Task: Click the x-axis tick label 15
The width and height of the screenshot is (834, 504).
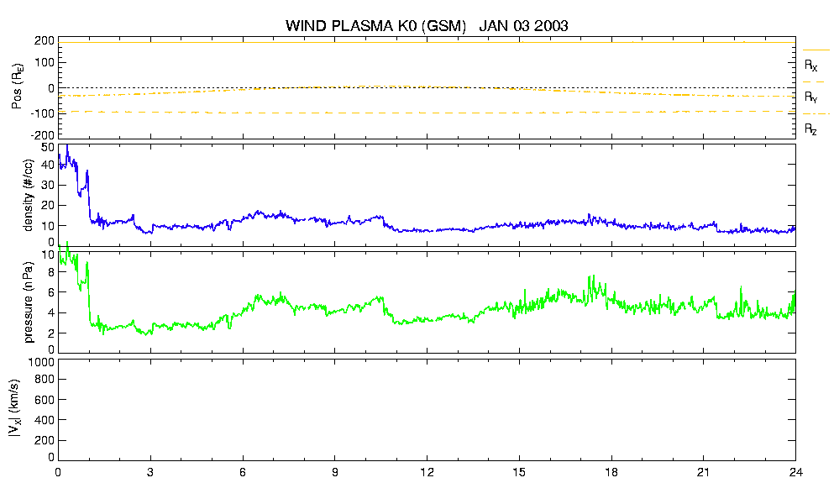Action: (519, 472)
